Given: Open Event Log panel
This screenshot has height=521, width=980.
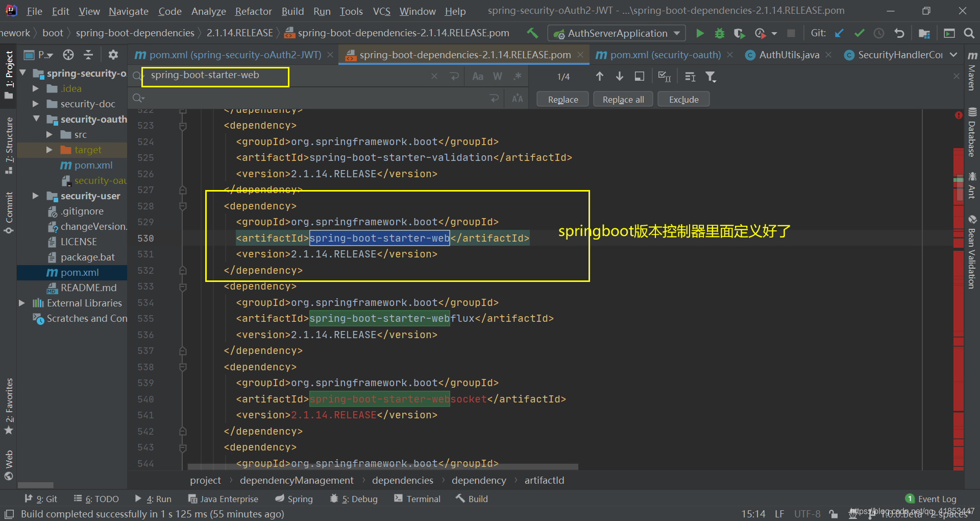Looking at the screenshot, I should pos(930,499).
